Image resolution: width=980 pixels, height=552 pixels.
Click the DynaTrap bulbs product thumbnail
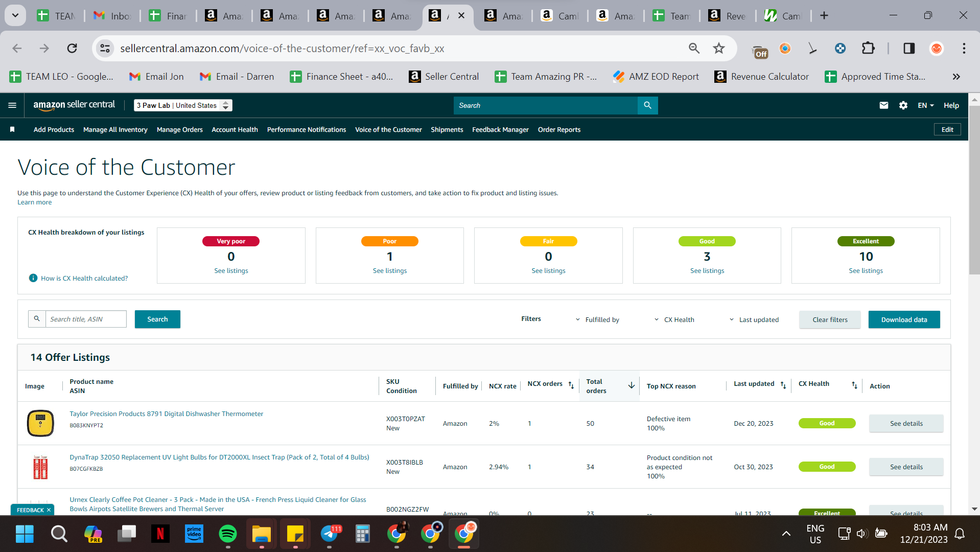point(40,467)
